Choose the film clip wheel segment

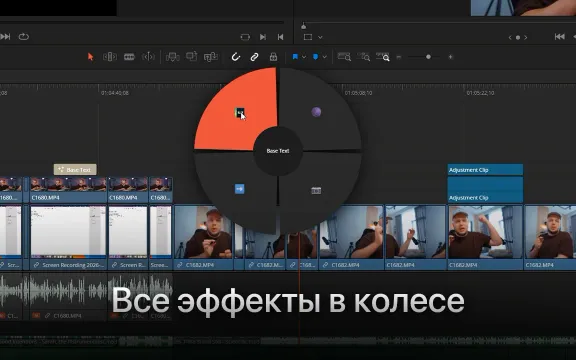point(316,190)
